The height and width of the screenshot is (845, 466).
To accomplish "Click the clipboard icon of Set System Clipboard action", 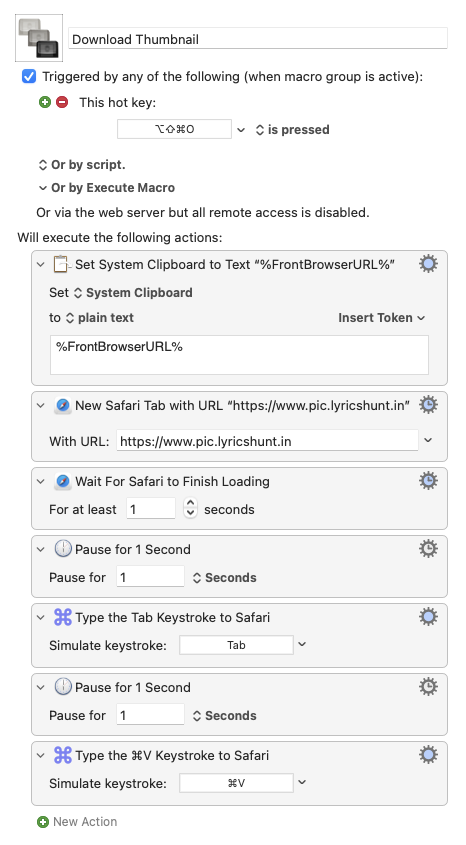I will (62, 264).
